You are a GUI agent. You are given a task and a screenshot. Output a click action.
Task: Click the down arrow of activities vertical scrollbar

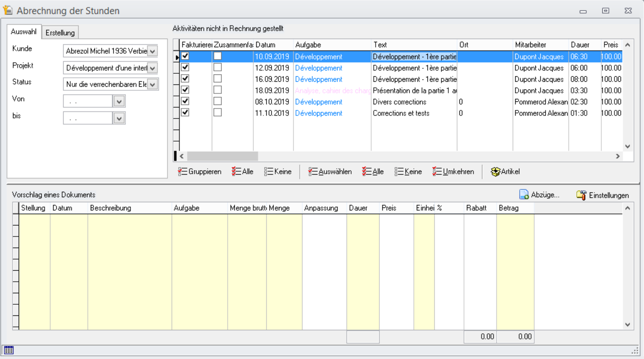click(x=627, y=146)
